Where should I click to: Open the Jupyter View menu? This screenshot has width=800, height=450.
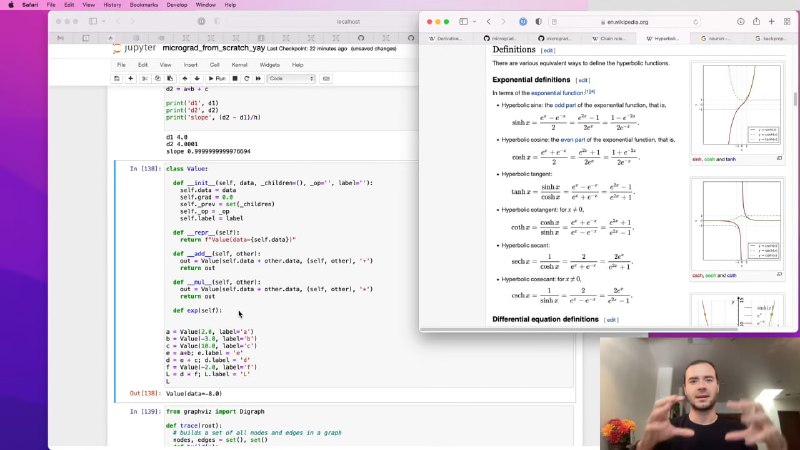click(x=165, y=65)
